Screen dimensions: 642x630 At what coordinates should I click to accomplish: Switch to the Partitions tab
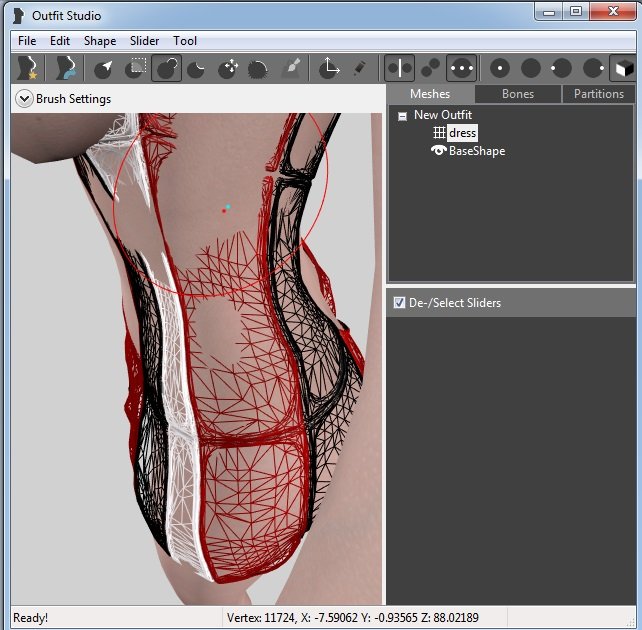pos(598,94)
